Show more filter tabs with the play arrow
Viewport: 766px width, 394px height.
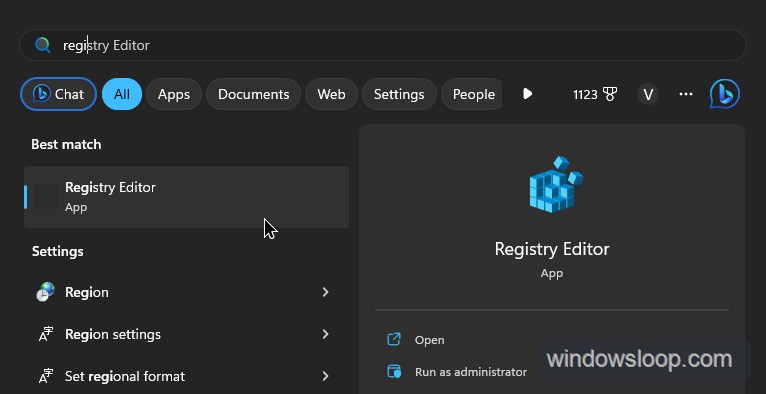[527, 94]
